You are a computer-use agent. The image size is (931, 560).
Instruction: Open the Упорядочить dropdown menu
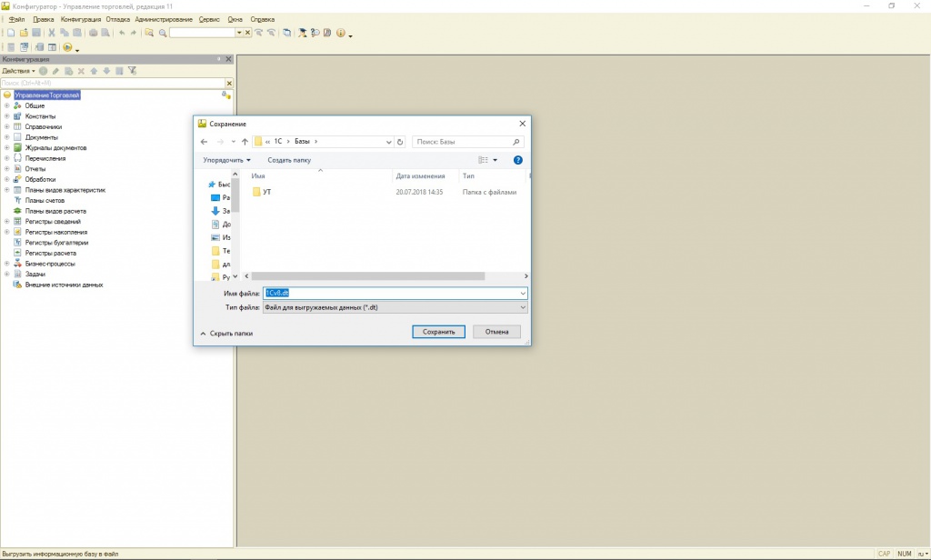click(226, 160)
